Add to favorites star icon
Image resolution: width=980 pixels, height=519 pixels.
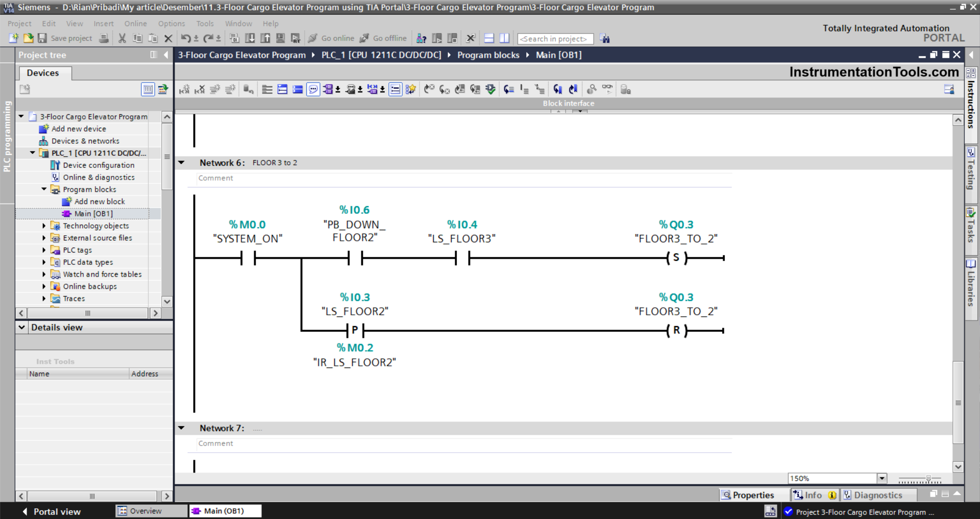[x=410, y=89]
